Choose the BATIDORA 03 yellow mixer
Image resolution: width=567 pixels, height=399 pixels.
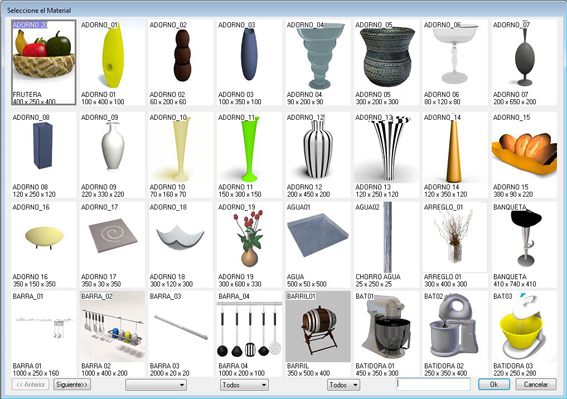[x=524, y=334]
